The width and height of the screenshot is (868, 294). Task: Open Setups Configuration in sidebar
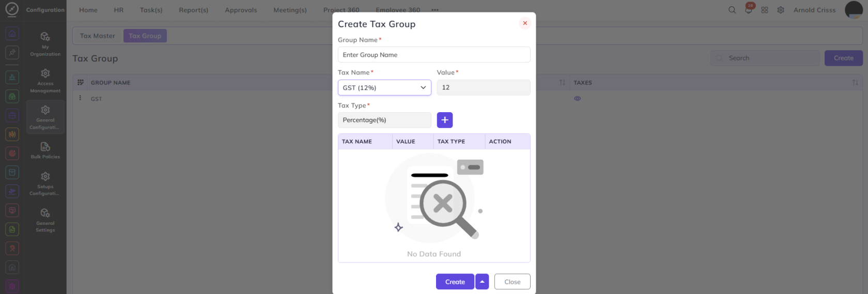(x=45, y=183)
